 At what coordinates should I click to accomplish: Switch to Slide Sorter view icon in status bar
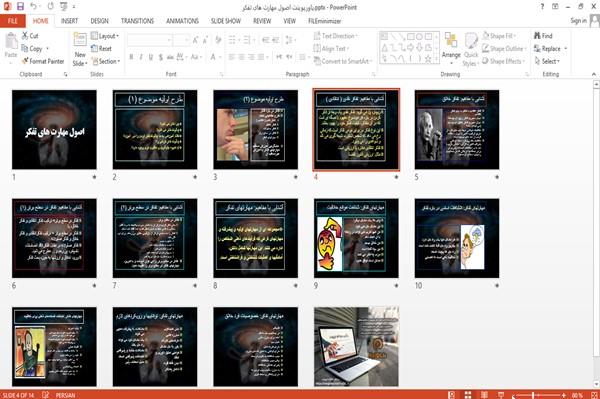[x=468, y=395]
